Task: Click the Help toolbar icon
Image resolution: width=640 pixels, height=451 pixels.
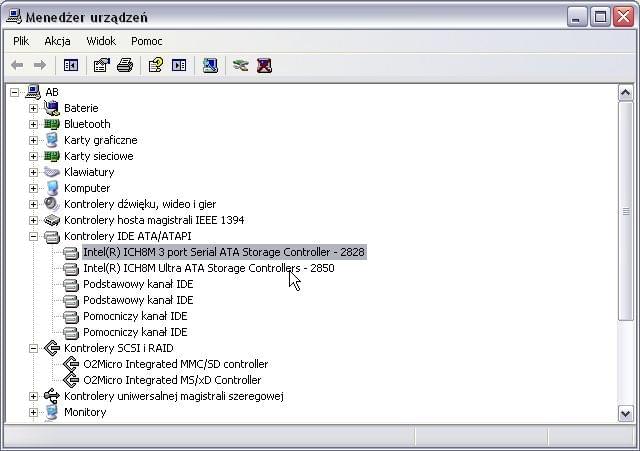Action: pos(156,65)
